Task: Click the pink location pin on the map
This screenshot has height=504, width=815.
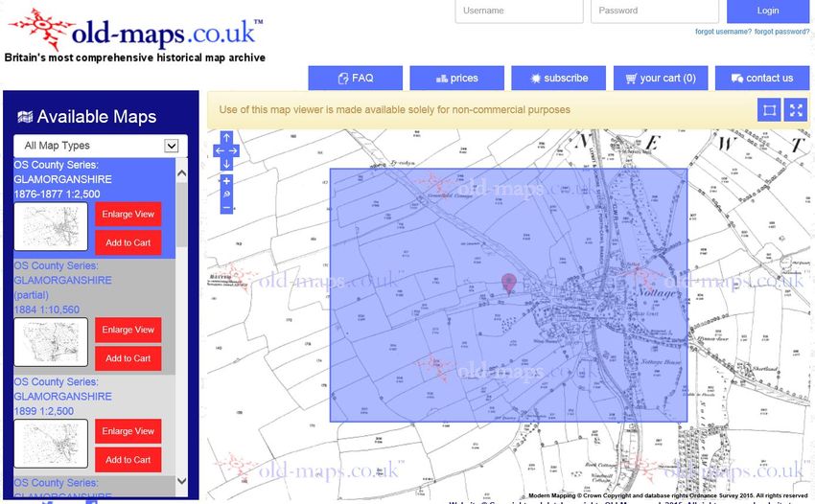Action: [508, 283]
